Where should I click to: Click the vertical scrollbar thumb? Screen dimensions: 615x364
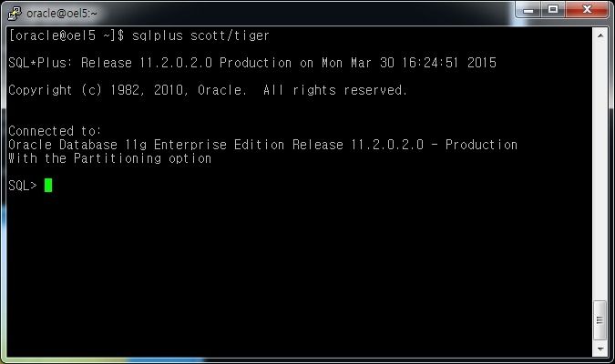(600, 320)
